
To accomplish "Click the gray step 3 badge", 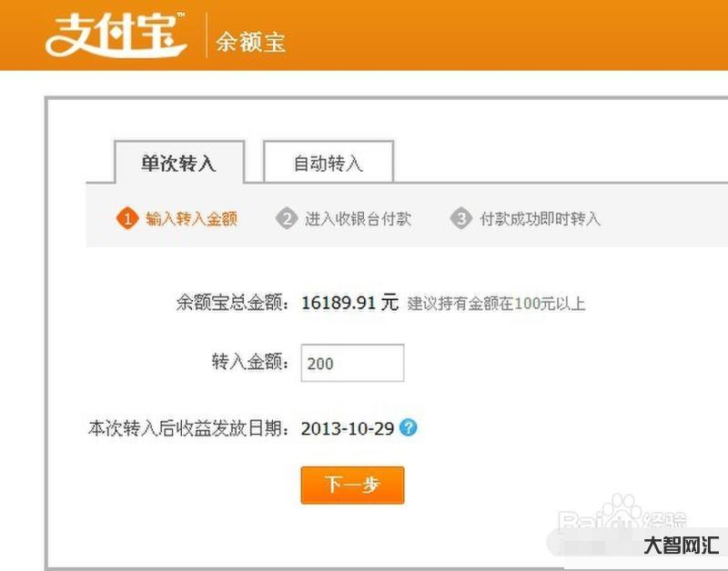I will pos(461,218).
